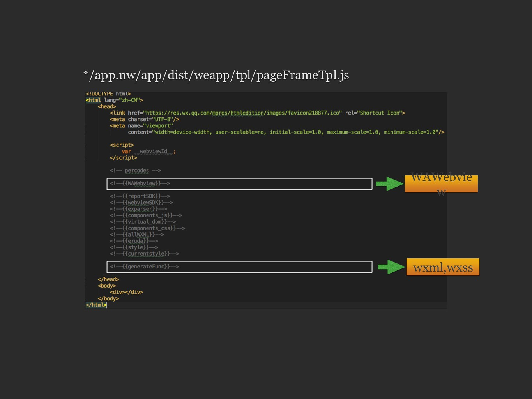Click the {{currentstyle}} comment line
Image resolution: width=532 pixels, height=399 pixels.
pyautogui.click(x=144, y=254)
